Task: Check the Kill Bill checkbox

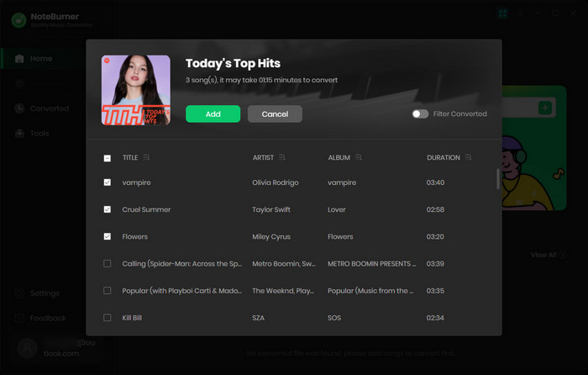Action: tap(108, 318)
